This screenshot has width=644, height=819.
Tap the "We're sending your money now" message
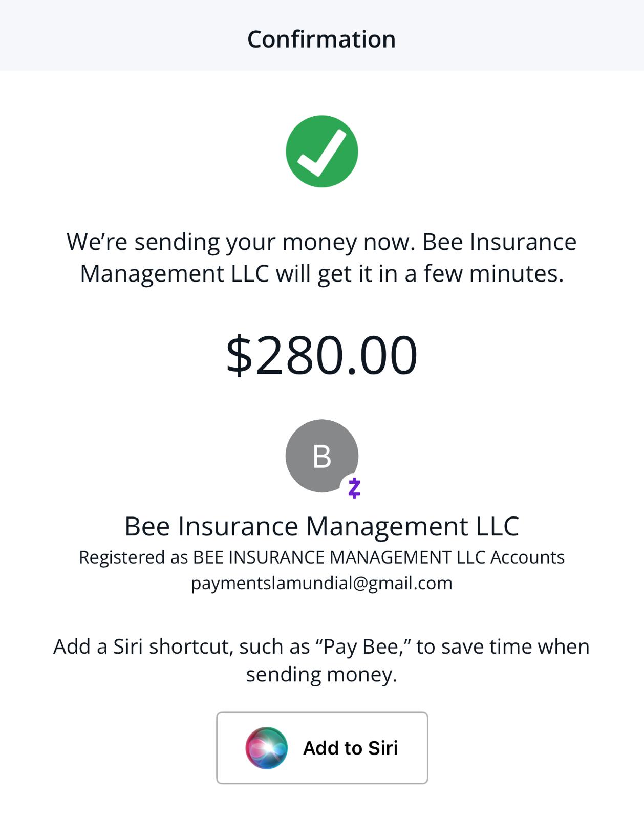tap(241, 242)
